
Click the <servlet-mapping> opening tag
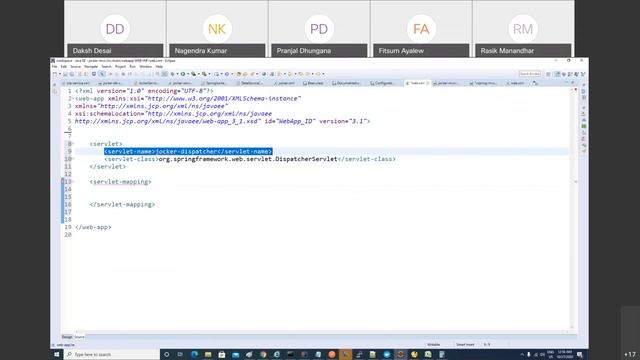120,182
